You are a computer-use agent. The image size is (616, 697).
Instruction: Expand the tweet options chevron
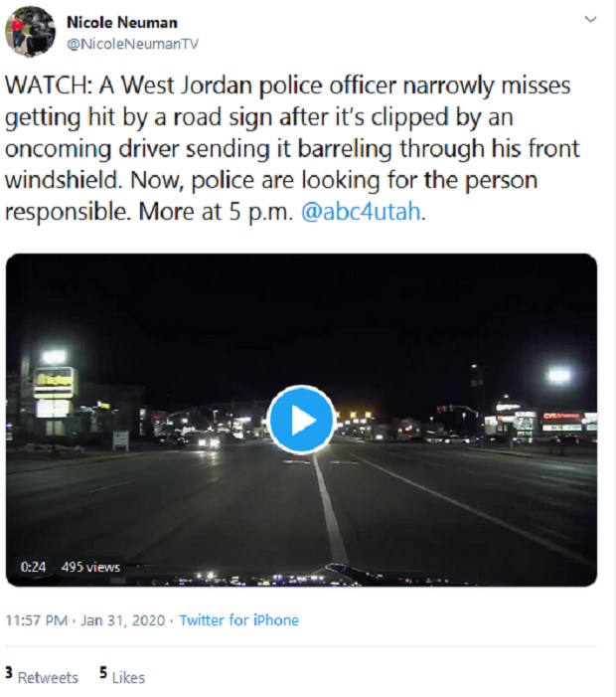[x=590, y=20]
